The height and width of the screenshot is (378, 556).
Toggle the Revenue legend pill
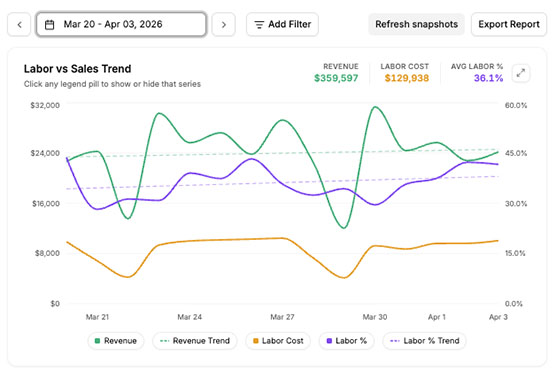click(x=116, y=341)
